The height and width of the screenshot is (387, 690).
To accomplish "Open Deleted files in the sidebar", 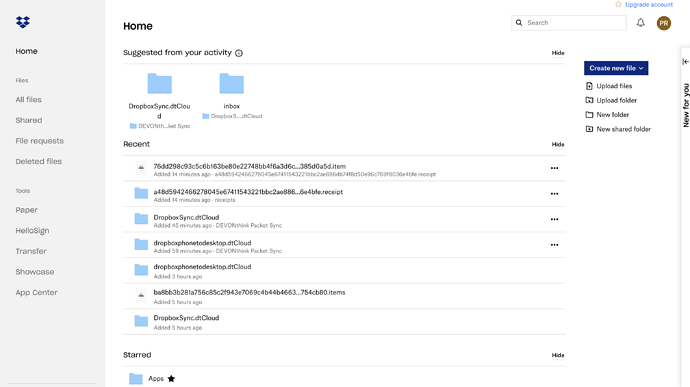I will point(39,162).
